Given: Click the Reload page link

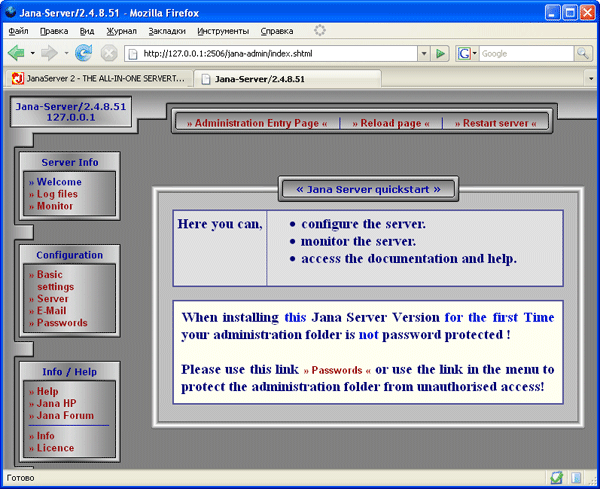Looking at the screenshot, I should (391, 123).
